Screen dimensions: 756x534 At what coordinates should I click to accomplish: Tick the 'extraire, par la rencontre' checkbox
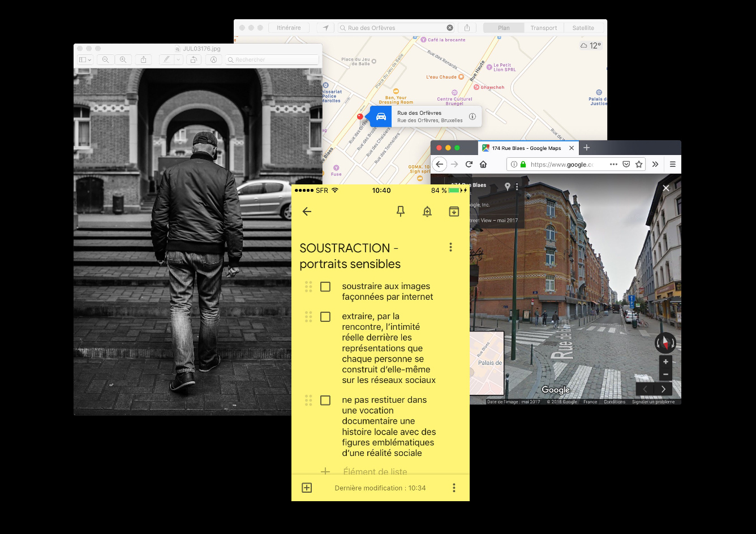coord(325,317)
